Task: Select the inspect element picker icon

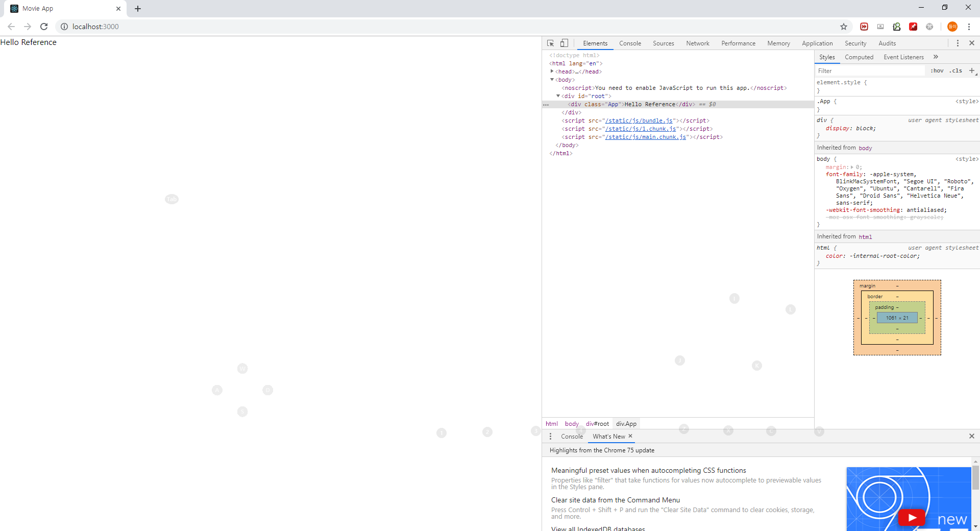Action: click(551, 43)
